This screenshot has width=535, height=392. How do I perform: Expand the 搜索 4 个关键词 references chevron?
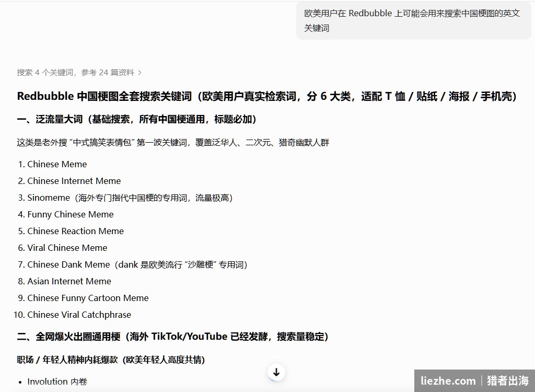click(x=139, y=73)
